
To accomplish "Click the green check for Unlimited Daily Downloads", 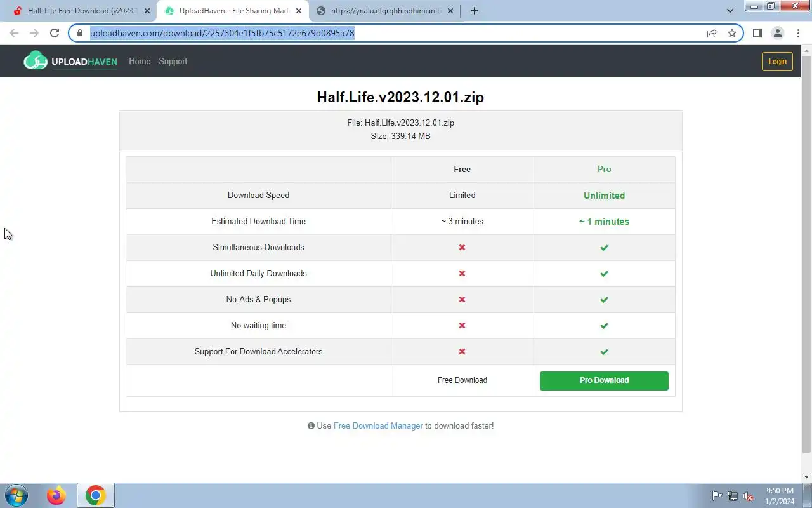I will point(604,273).
